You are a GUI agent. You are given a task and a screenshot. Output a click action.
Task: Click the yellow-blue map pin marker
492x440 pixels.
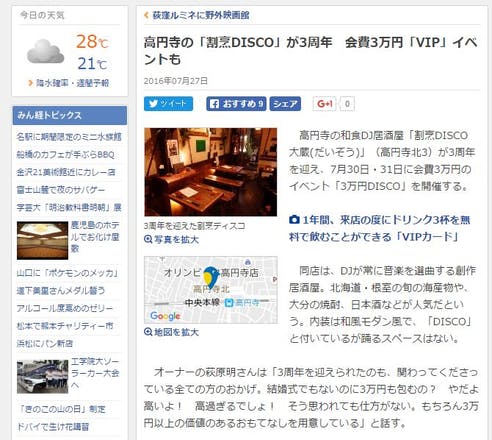pos(210,277)
